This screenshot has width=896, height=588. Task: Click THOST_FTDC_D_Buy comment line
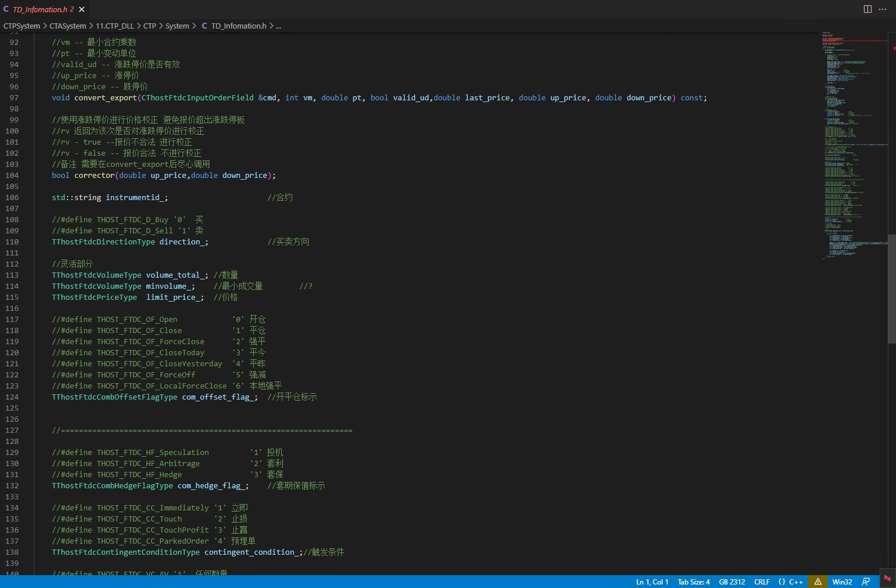click(128, 219)
